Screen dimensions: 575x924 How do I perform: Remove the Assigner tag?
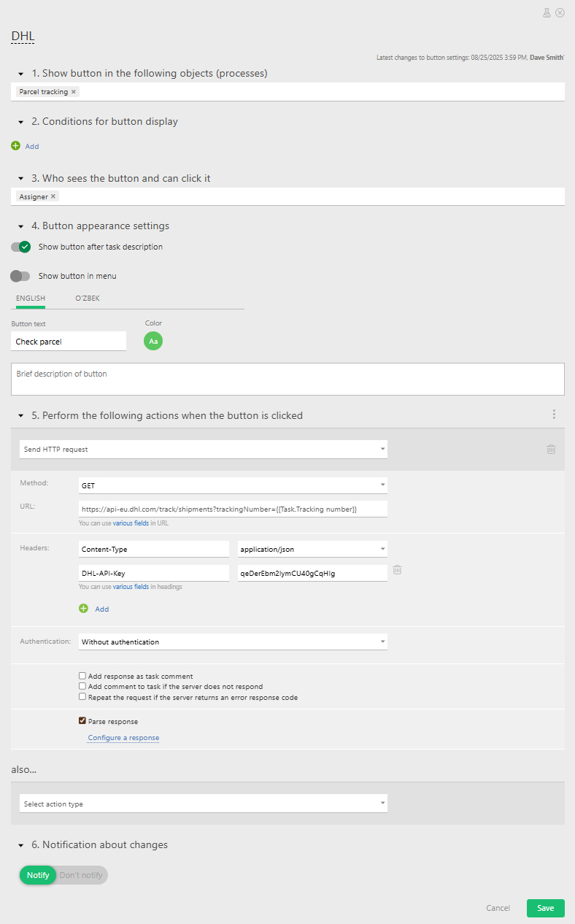[x=53, y=196]
